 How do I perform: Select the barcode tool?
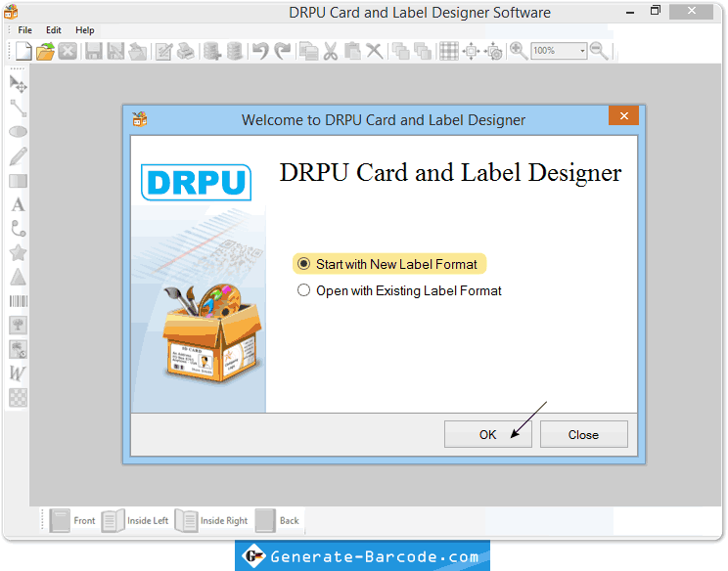pos(19,301)
